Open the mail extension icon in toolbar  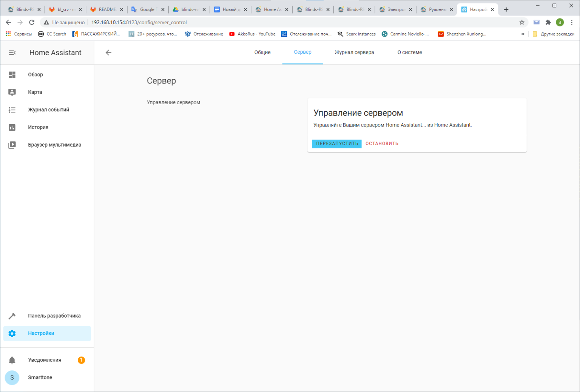[536, 22]
